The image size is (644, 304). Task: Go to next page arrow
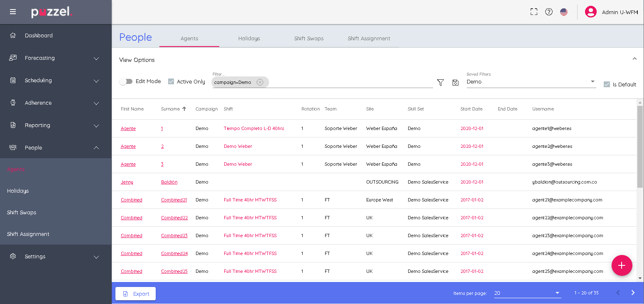click(633, 293)
